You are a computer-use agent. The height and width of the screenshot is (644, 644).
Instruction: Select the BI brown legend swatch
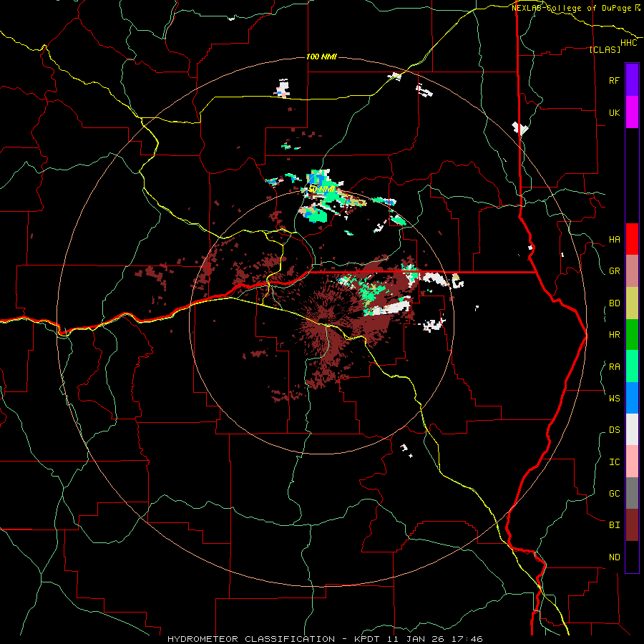pos(632,525)
